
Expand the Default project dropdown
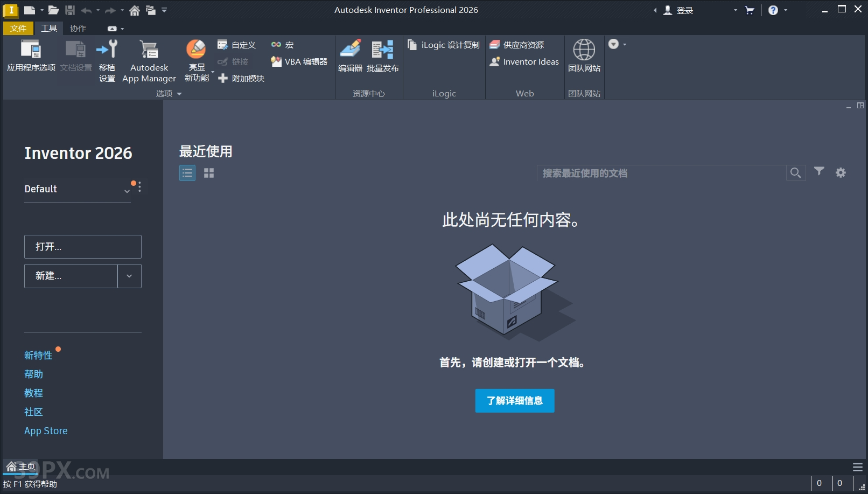pos(127,191)
